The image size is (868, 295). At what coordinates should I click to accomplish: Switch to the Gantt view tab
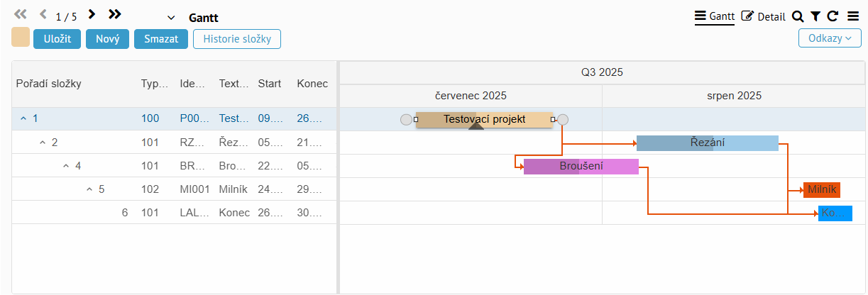[x=714, y=16]
